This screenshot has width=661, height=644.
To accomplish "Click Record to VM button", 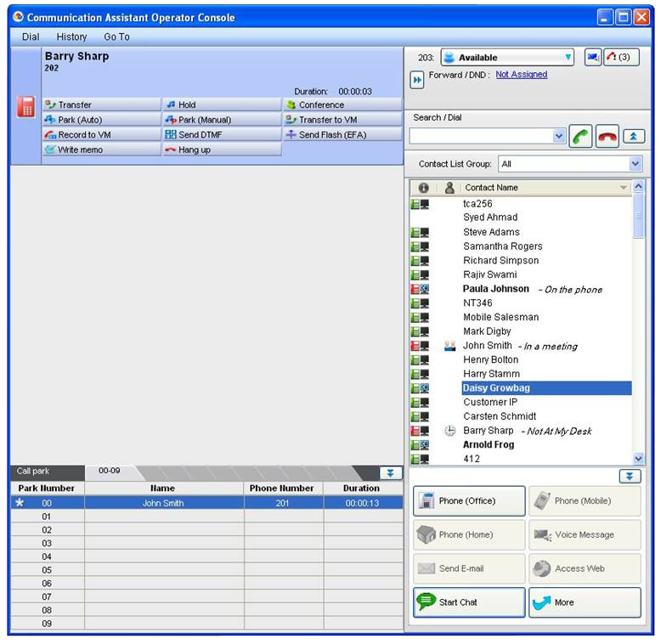I will 102,134.
